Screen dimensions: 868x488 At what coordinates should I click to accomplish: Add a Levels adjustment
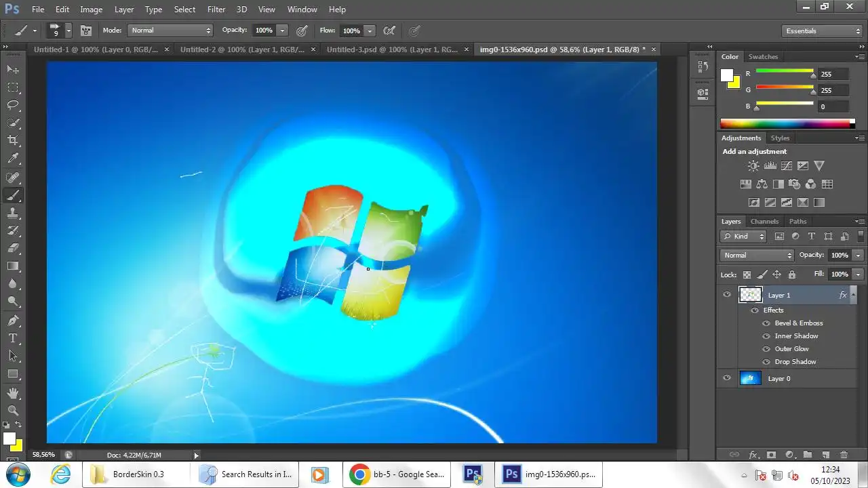[770, 165]
